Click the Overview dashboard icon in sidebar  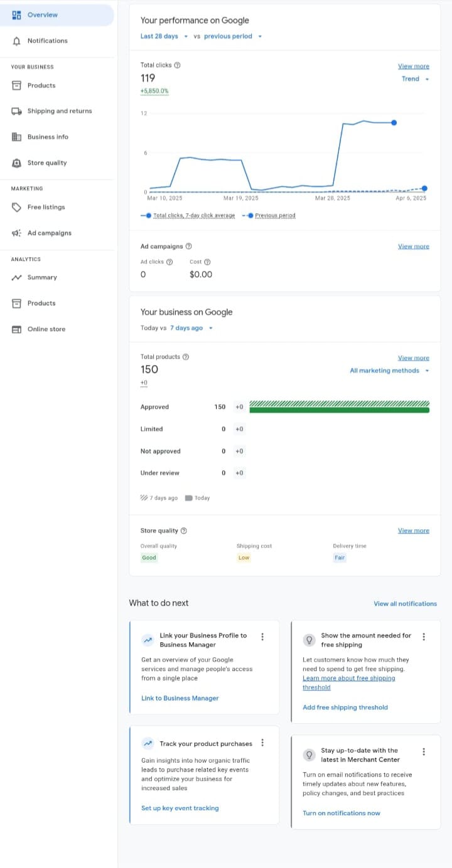(x=16, y=15)
